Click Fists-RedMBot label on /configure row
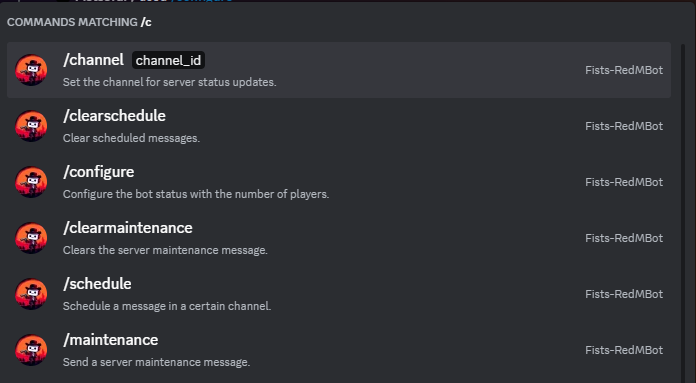The height and width of the screenshot is (383, 696). (x=624, y=182)
